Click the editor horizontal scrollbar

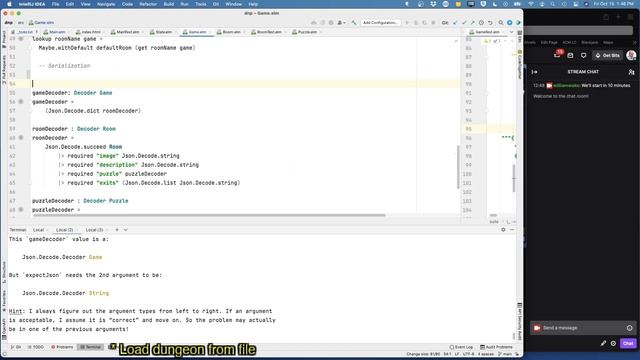(x=209, y=215)
